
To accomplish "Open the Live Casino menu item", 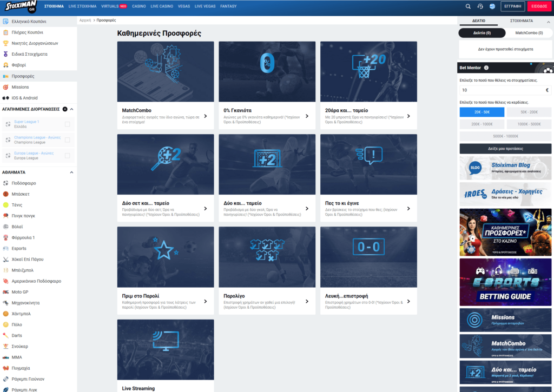I will [162, 6].
